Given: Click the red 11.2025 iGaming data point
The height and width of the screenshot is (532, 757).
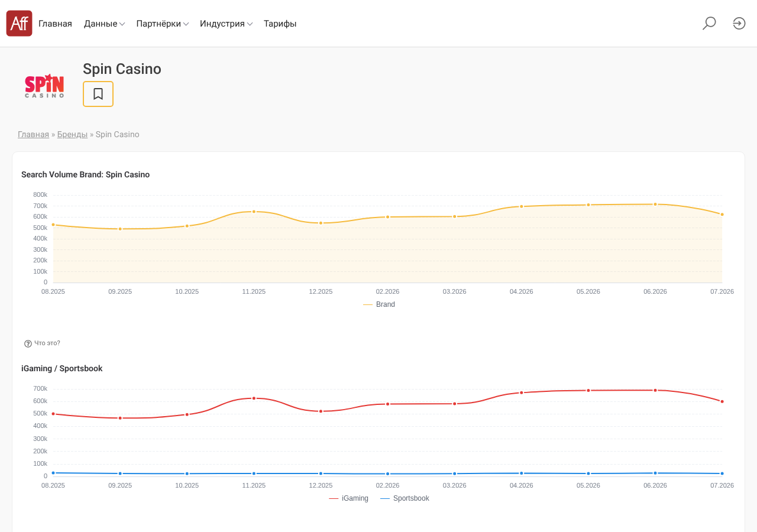Looking at the screenshot, I should click(x=254, y=398).
